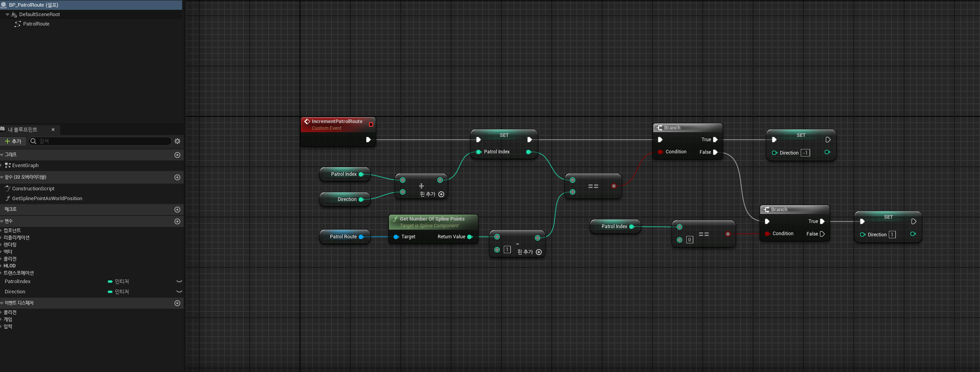
Task: Open the Direction integer type dropdown
Action: click(119, 292)
